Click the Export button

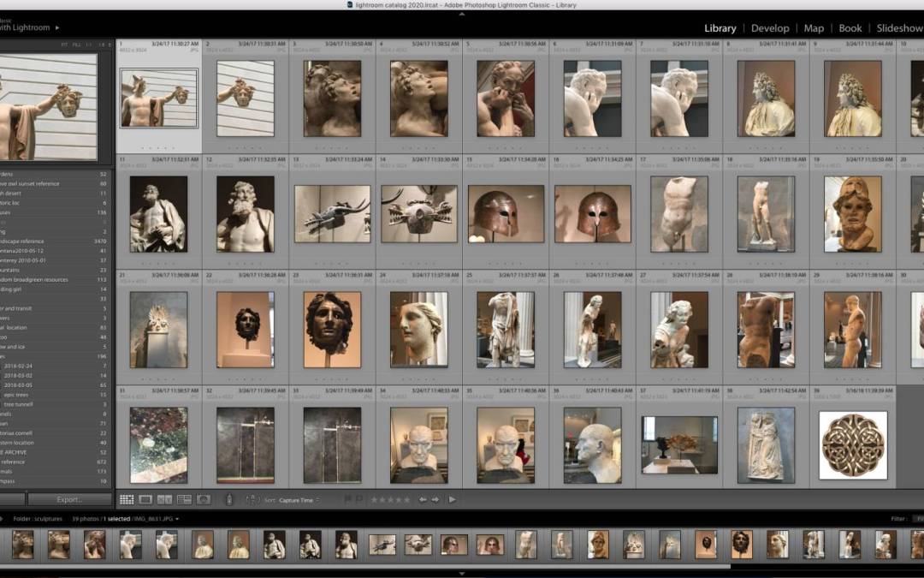pyautogui.click(x=69, y=499)
